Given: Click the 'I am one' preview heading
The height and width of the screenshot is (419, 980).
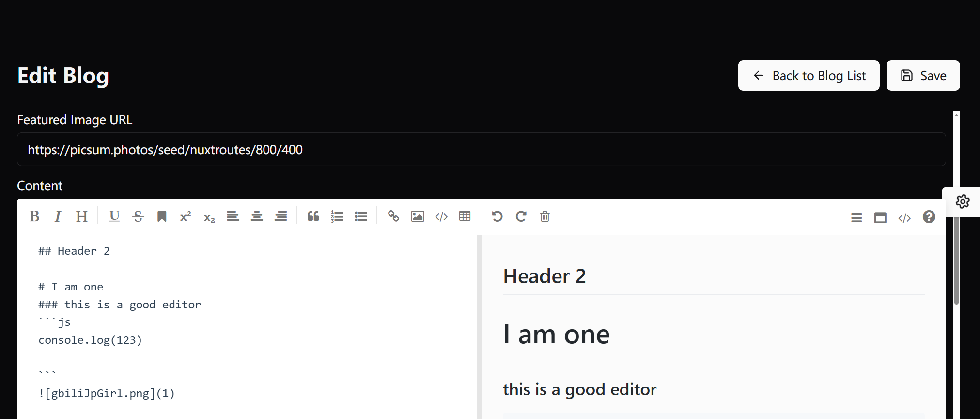Looking at the screenshot, I should pos(556,334).
